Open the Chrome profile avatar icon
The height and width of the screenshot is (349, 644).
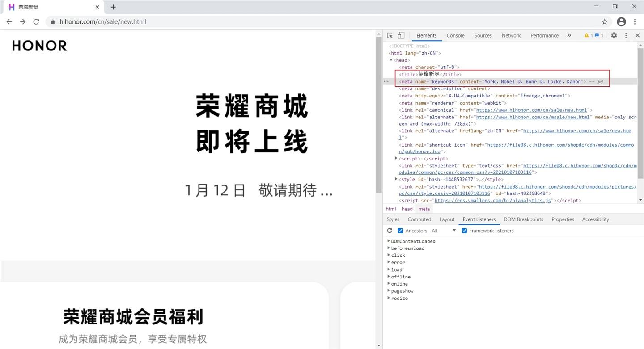[x=621, y=21]
